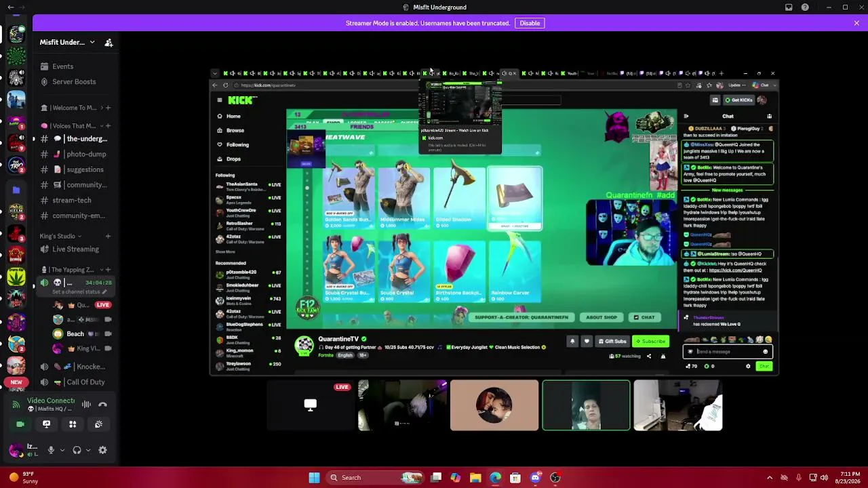Collapse the Kick chat panel arrow

click(x=686, y=117)
